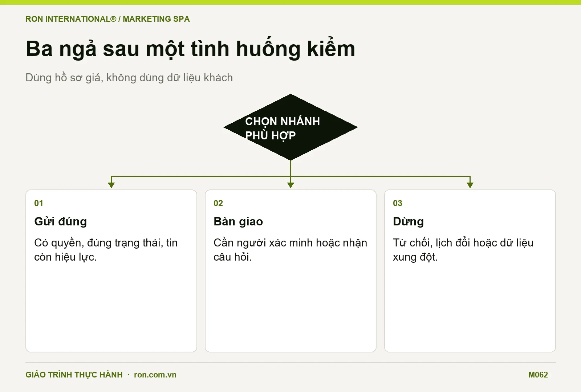
Task: Click the step number "02"
Action: [218, 203]
